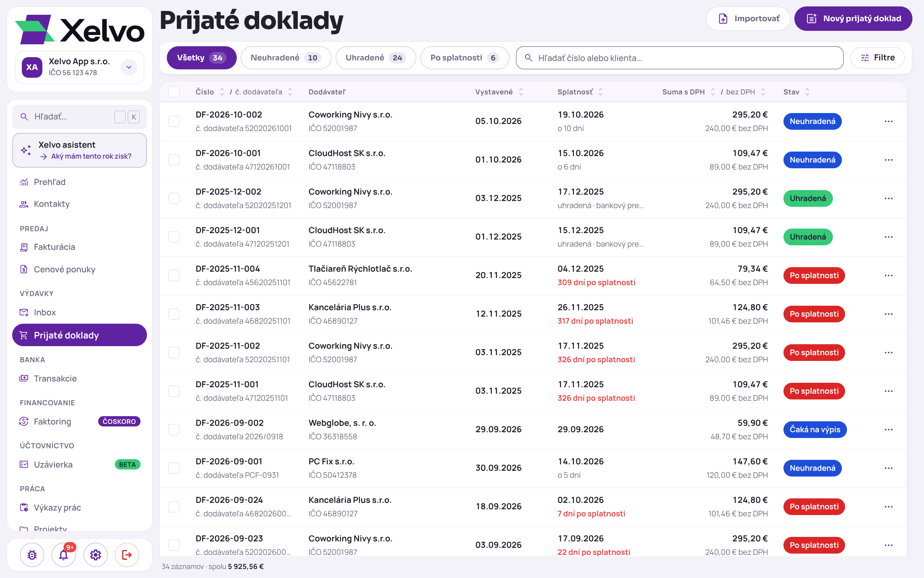
Task: Select checkbox for DF-2026-10-002 row
Action: pos(174,121)
